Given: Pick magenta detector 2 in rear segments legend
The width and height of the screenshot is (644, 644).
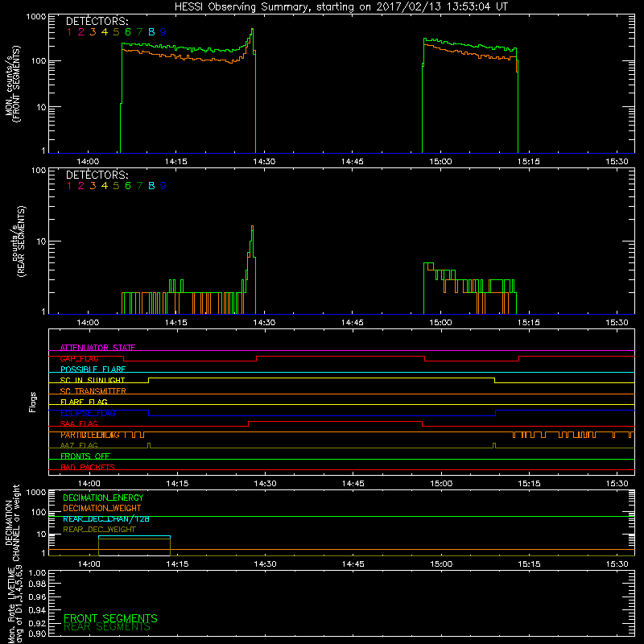Looking at the screenshot, I should (x=81, y=186).
